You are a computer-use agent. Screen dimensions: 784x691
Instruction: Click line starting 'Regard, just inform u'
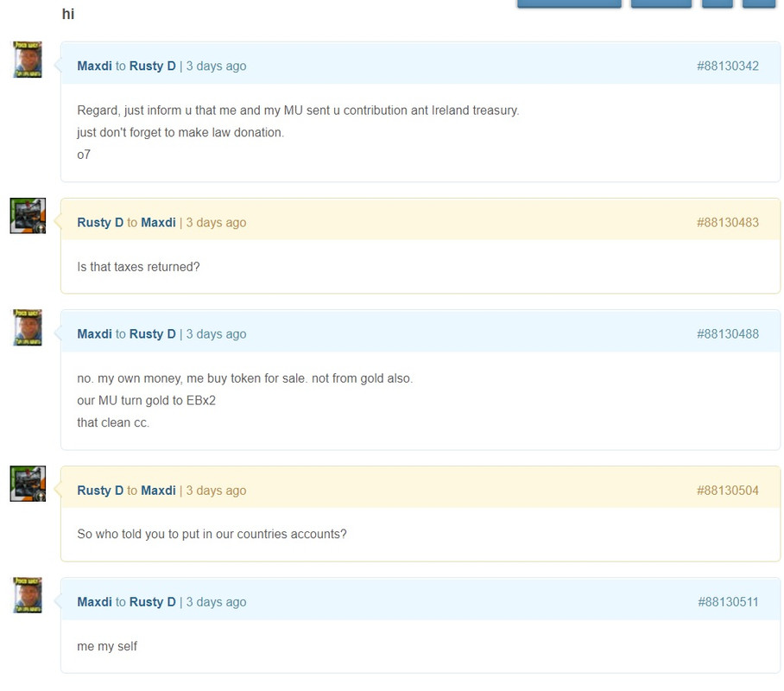click(298, 111)
